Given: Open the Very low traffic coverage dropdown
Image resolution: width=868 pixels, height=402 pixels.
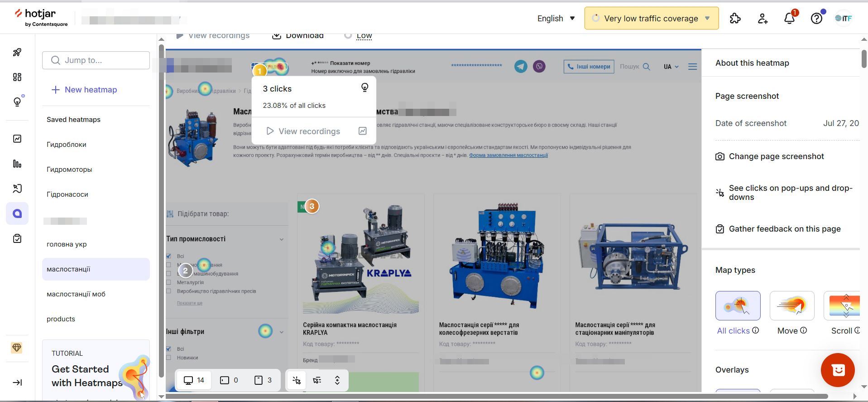Looking at the screenshot, I should point(652,18).
